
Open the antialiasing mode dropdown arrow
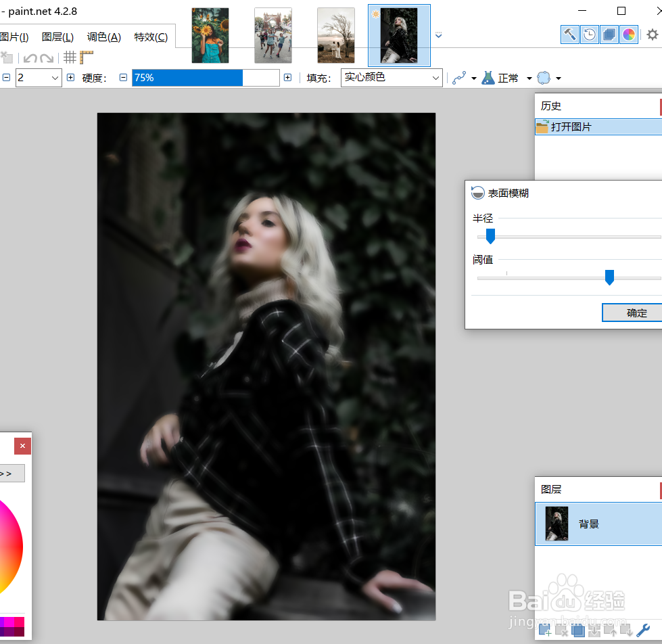click(474, 78)
